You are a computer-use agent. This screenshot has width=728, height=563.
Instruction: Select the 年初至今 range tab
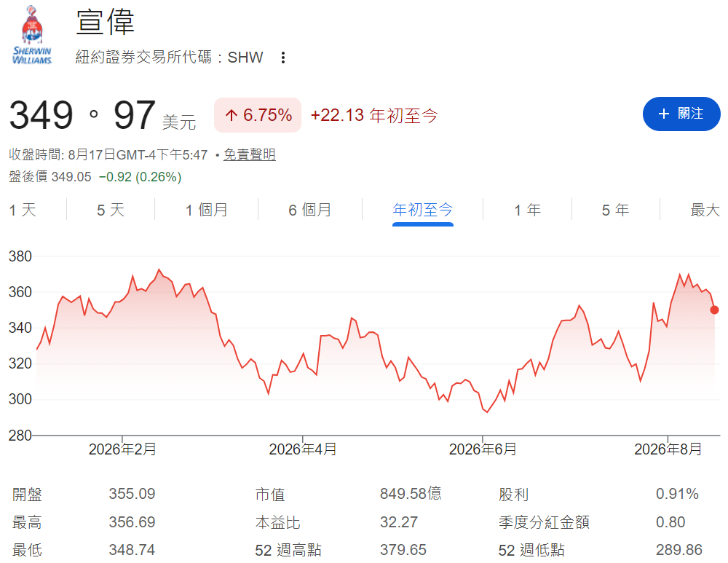pyautogui.click(x=422, y=210)
